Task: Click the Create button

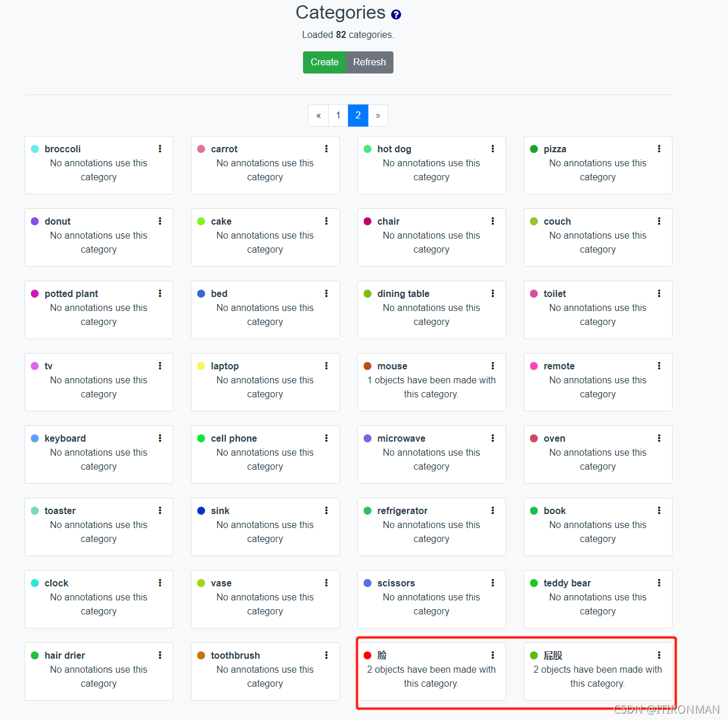Action: coord(325,62)
